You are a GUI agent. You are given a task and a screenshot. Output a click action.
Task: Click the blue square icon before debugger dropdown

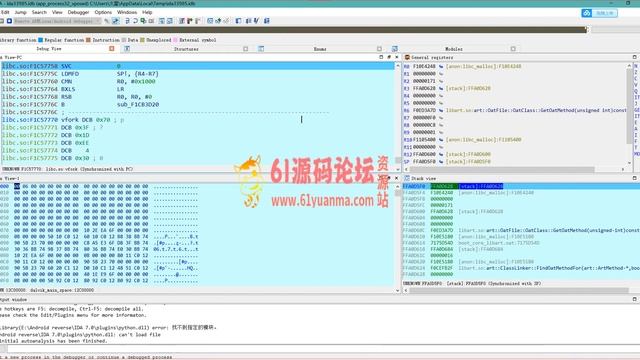point(9,21)
